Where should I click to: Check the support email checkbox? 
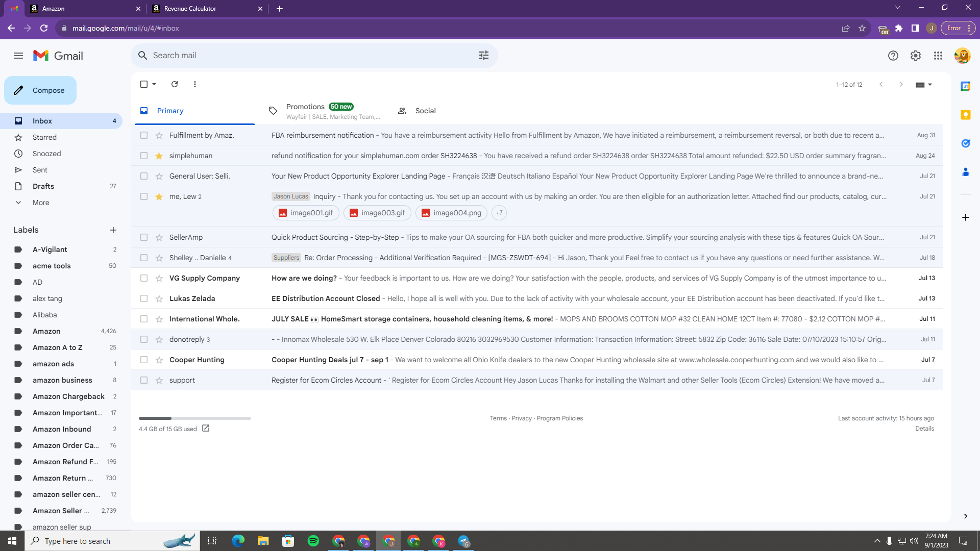(144, 380)
